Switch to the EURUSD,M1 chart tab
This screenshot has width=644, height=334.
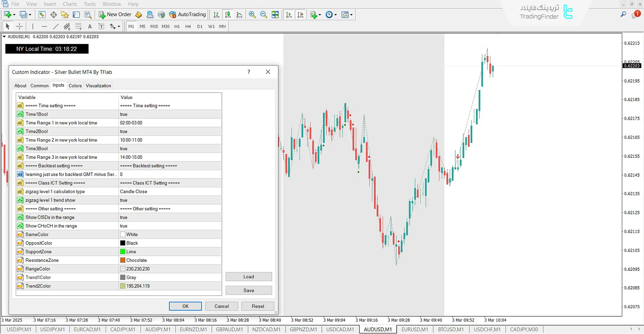pos(415,329)
